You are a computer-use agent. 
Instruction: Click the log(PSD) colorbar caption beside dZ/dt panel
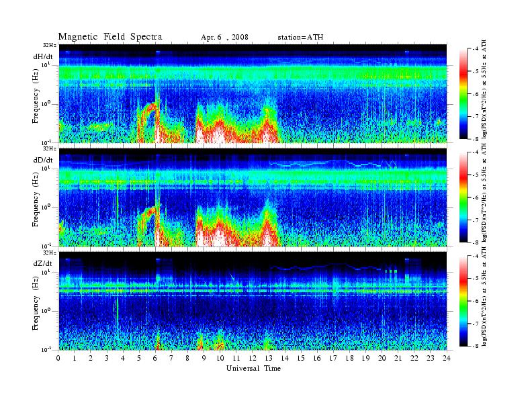tap(484, 296)
